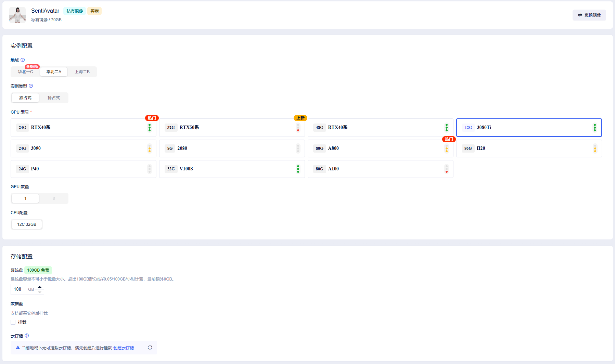Increase system disk size with up arrow
Viewport: 615px width, 364px height.
click(40, 287)
